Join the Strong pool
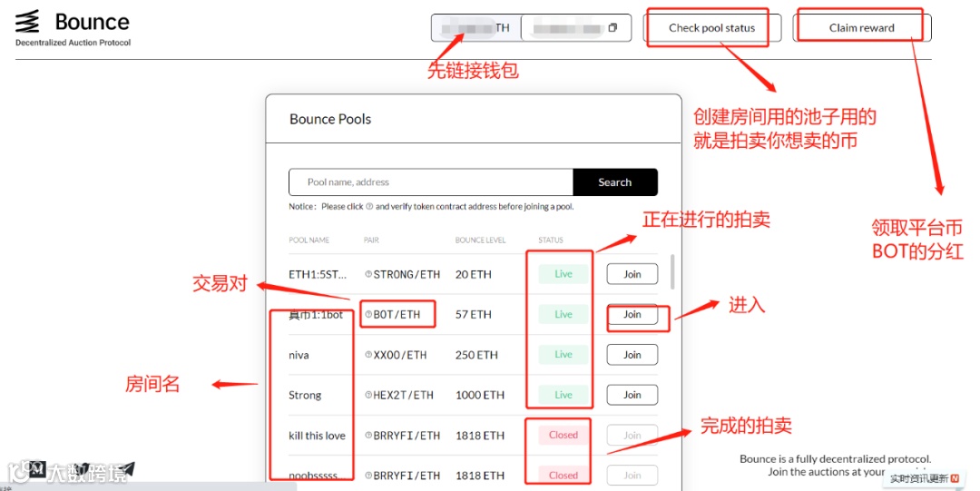This screenshot has height=491, width=980. 632,395
